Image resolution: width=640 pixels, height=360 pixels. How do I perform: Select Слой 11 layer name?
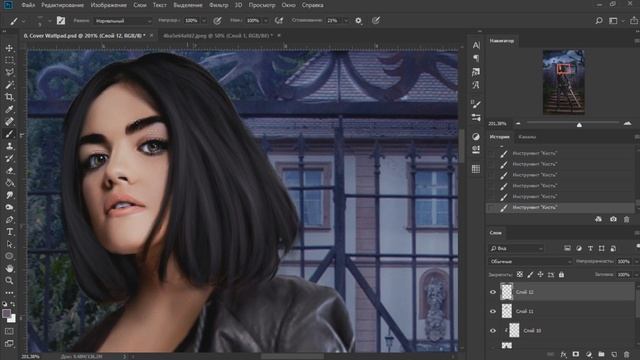[x=524, y=311]
